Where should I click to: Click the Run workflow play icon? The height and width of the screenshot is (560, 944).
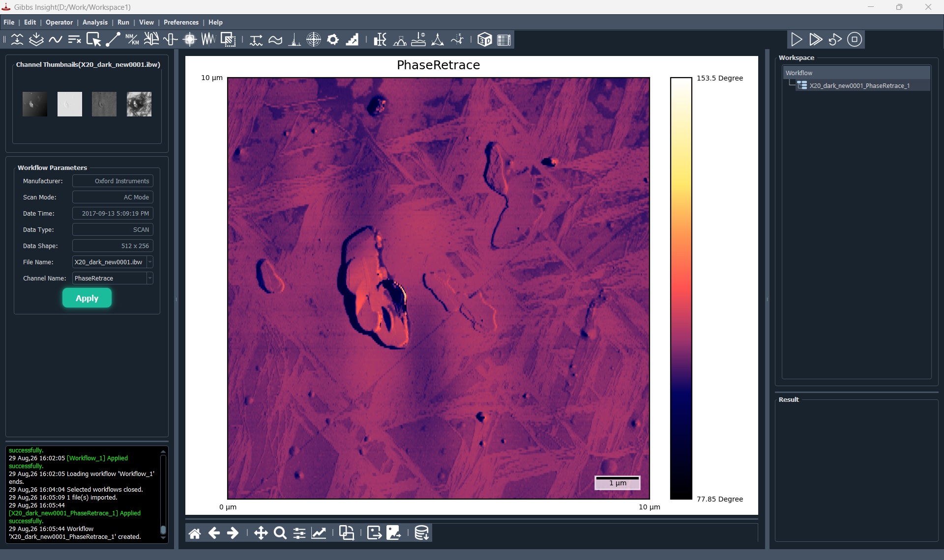pyautogui.click(x=796, y=39)
